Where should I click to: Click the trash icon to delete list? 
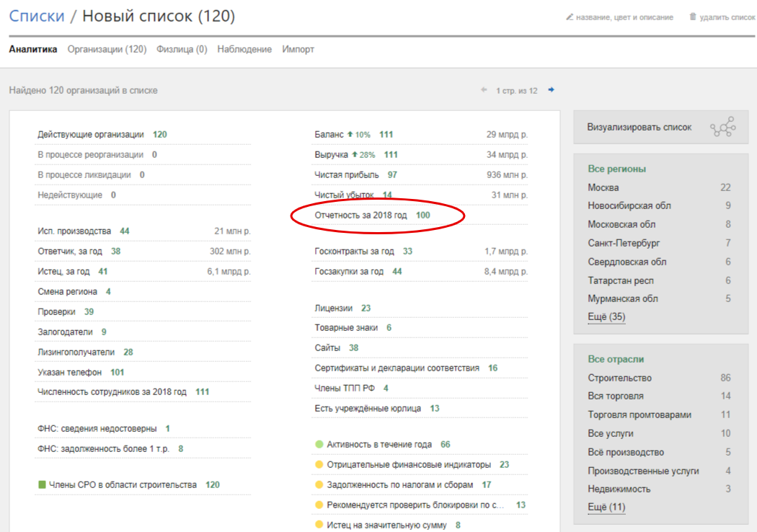click(x=693, y=17)
